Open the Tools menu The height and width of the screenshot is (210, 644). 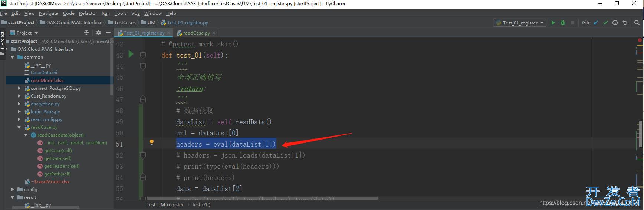[120, 13]
